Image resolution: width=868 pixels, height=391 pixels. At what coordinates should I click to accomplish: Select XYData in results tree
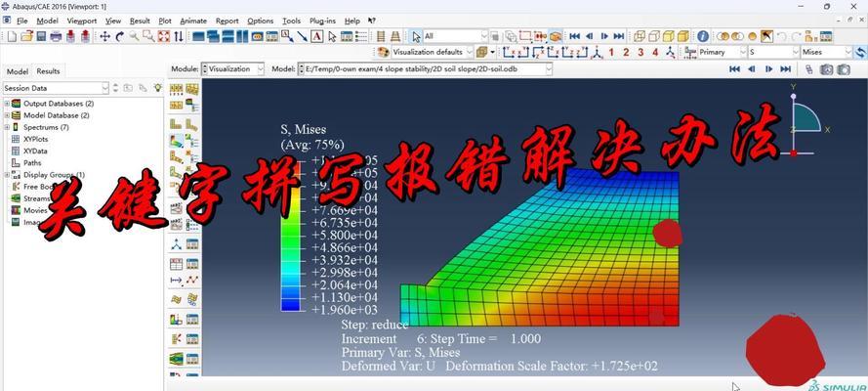click(35, 151)
